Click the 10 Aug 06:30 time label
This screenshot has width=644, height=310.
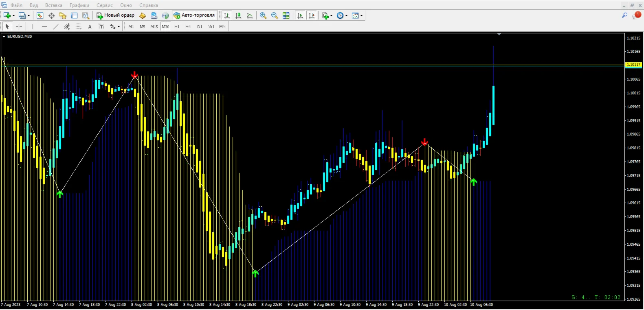(481, 305)
